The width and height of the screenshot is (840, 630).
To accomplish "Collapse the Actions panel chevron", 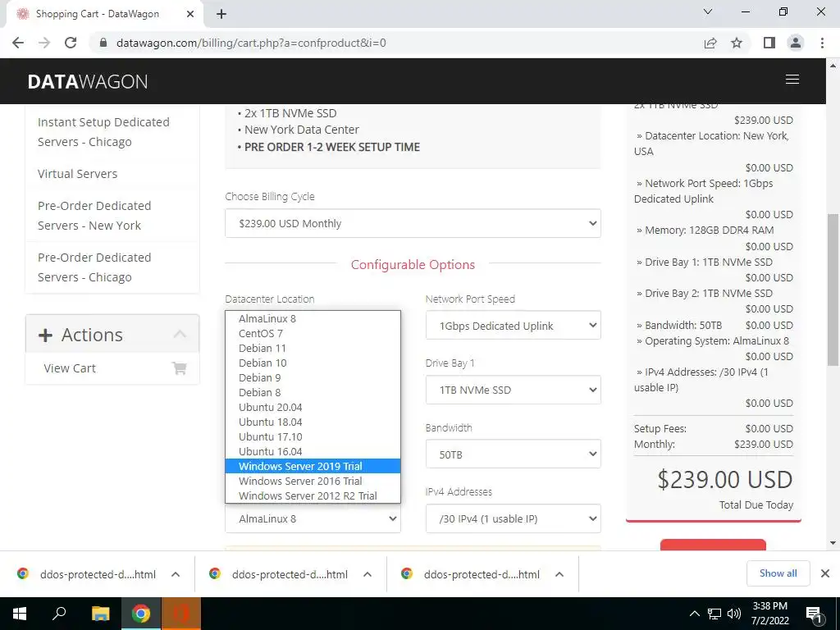I will (x=180, y=335).
